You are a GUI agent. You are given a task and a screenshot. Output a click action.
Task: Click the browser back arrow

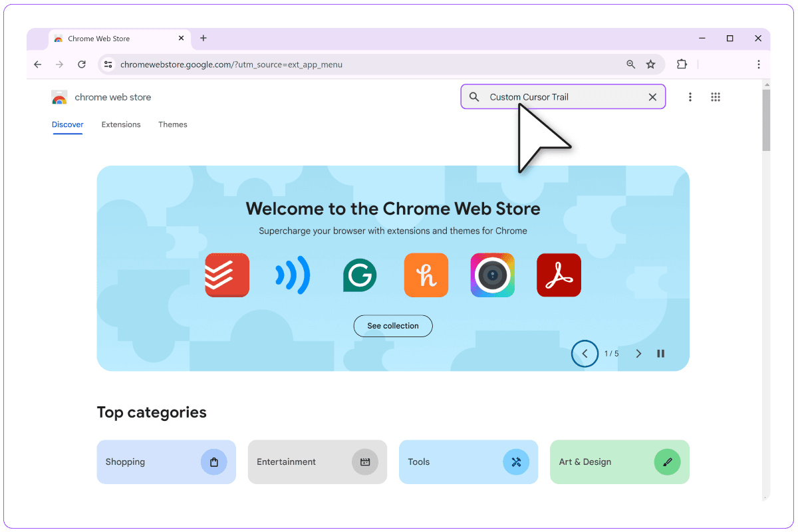(38, 65)
